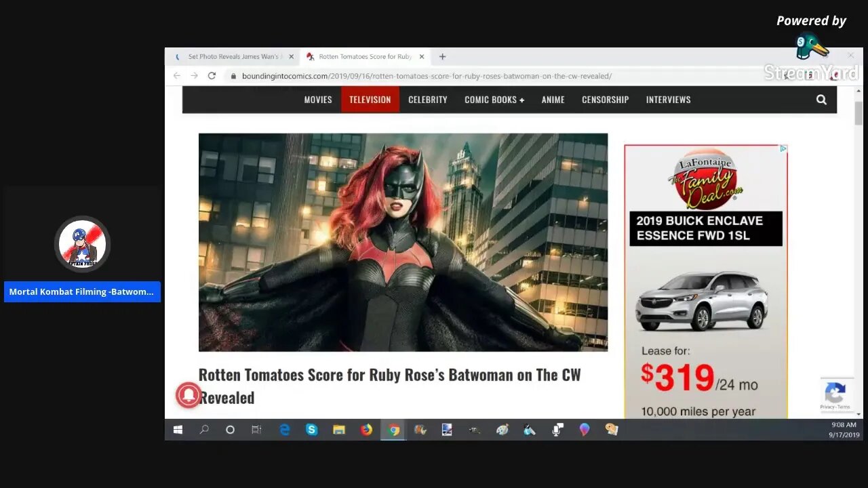This screenshot has width=868, height=488.
Task: Click the scrollbar down arrow
Action: click(859, 413)
